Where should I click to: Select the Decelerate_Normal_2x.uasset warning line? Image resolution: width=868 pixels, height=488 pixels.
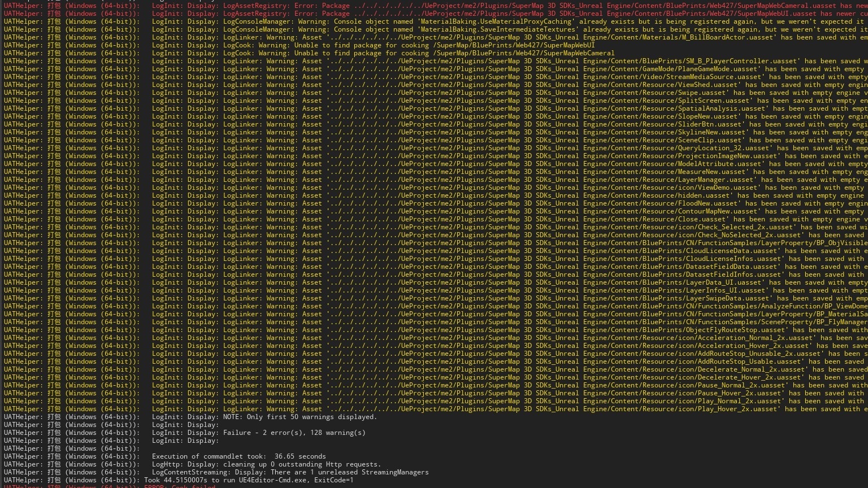(436, 369)
